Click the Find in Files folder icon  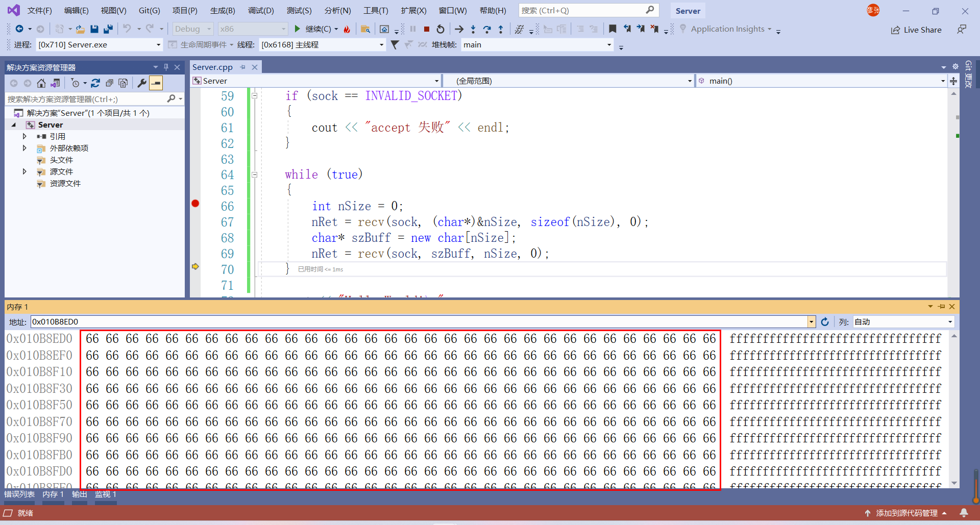coord(365,29)
